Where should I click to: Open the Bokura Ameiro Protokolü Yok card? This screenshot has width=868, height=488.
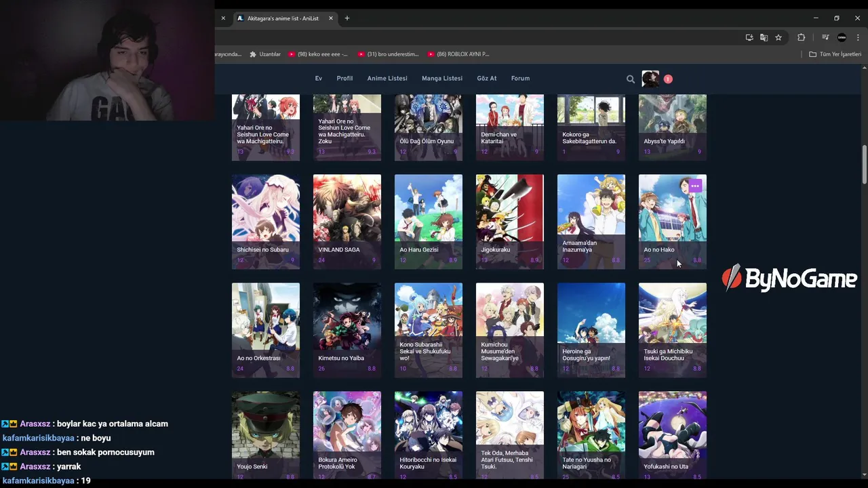click(x=347, y=436)
